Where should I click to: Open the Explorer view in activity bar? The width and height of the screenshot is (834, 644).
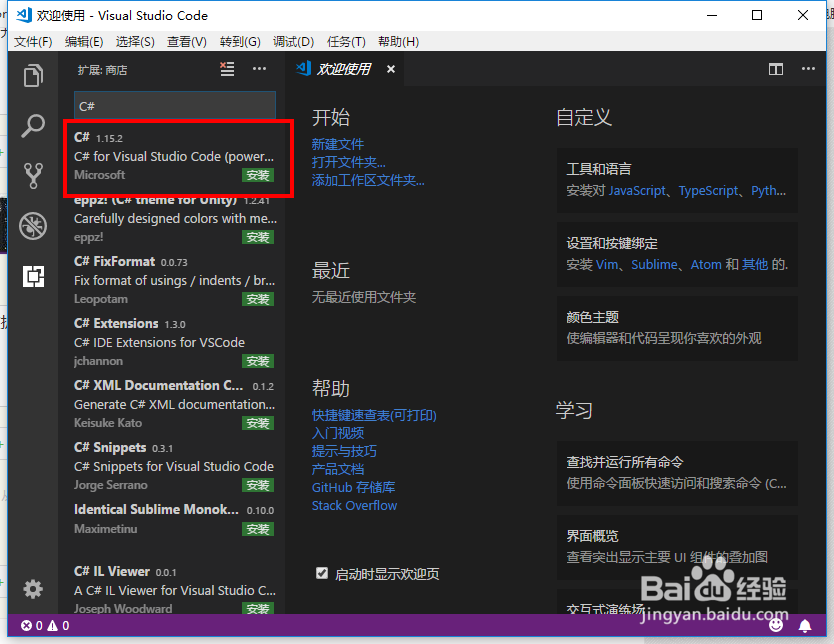[33, 76]
